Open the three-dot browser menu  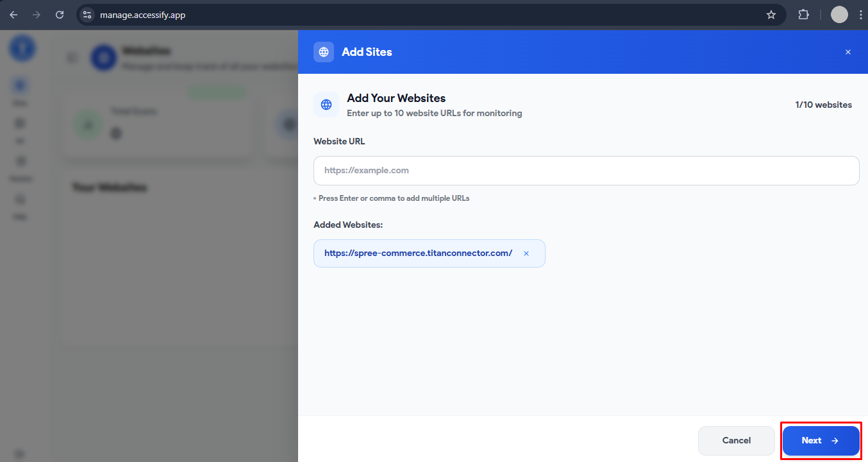(x=861, y=14)
